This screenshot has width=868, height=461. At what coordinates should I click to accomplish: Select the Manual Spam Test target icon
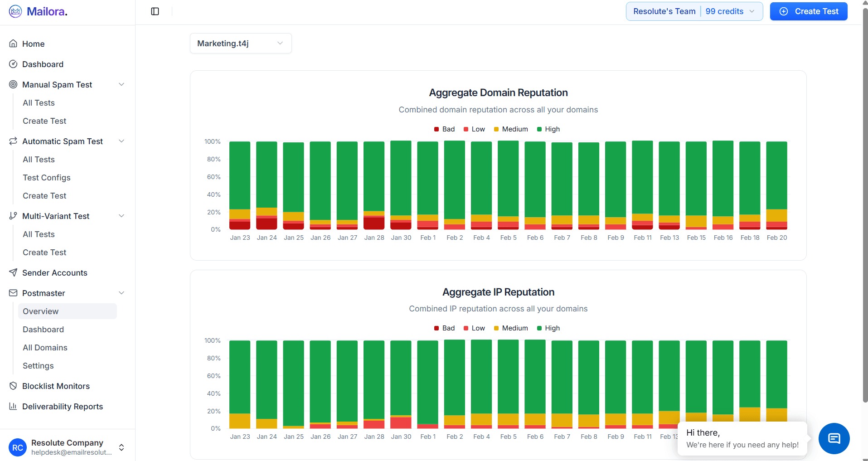pos(13,84)
